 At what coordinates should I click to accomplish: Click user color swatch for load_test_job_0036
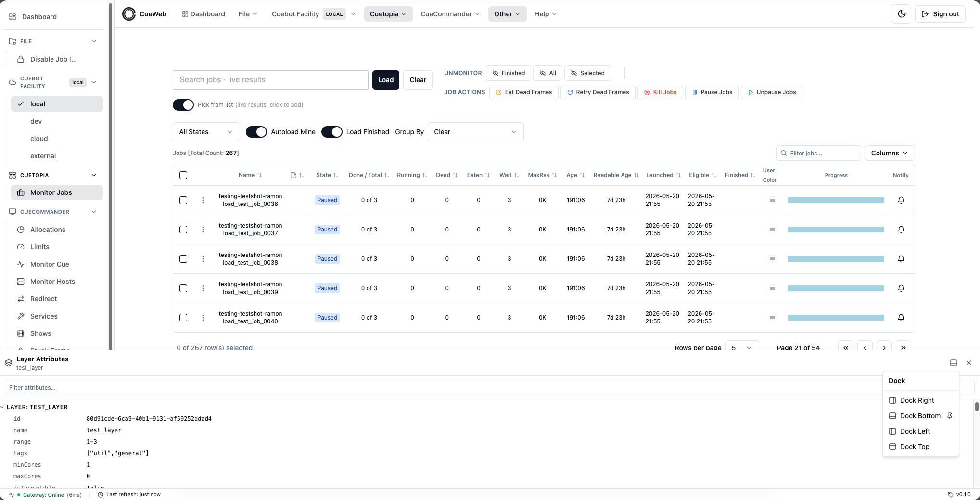click(773, 200)
